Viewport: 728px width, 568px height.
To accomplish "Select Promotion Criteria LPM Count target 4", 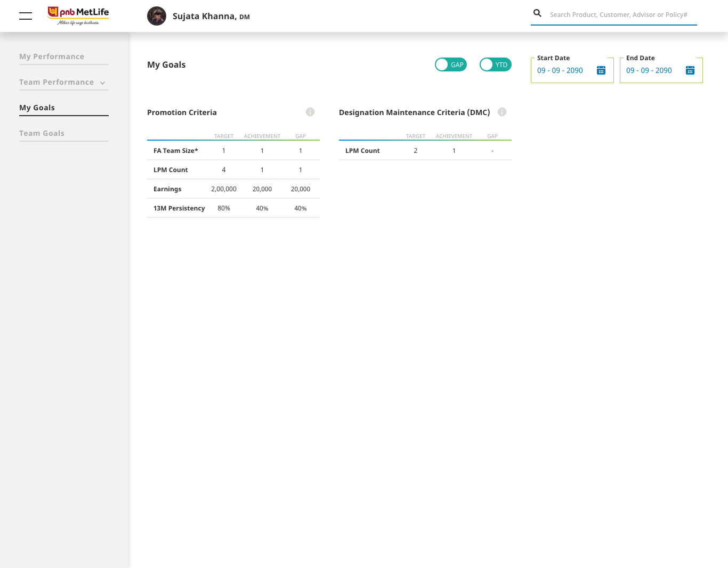I will click(x=224, y=170).
